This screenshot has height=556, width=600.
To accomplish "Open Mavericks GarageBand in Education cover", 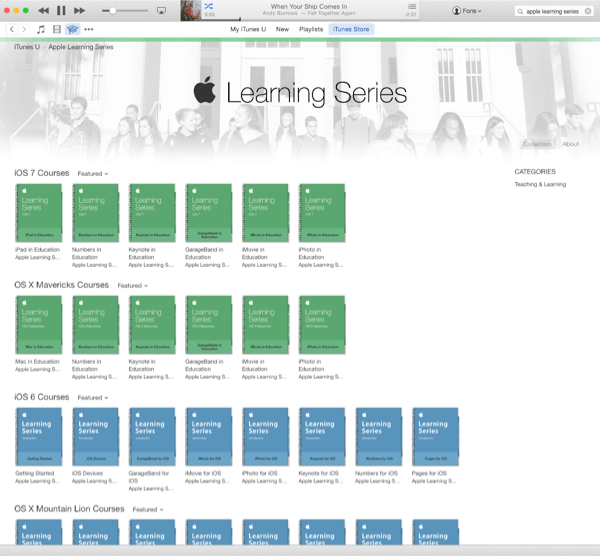I will tap(209, 324).
